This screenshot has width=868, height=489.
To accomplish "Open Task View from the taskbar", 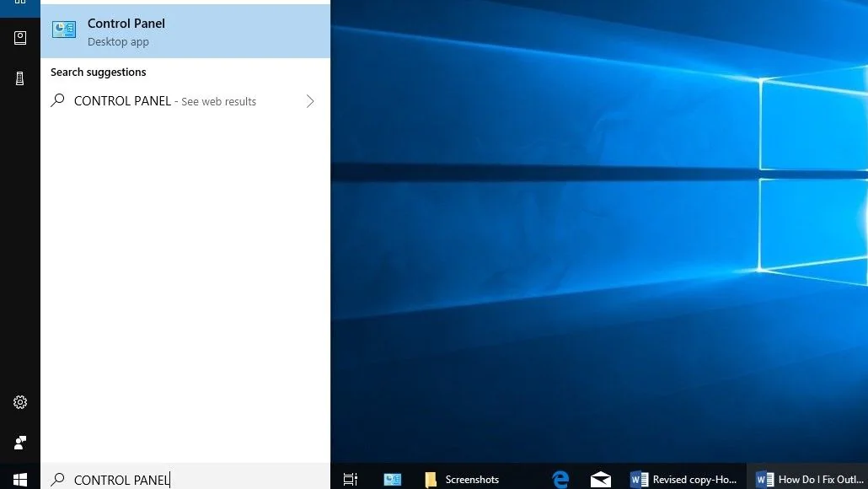I will pyautogui.click(x=351, y=479).
